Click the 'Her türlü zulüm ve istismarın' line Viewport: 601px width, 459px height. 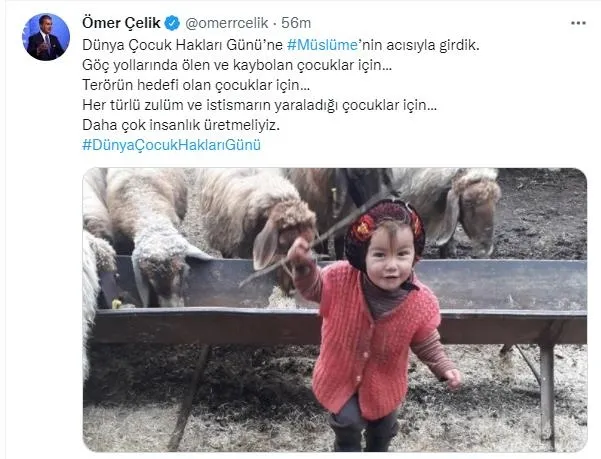[259, 105]
